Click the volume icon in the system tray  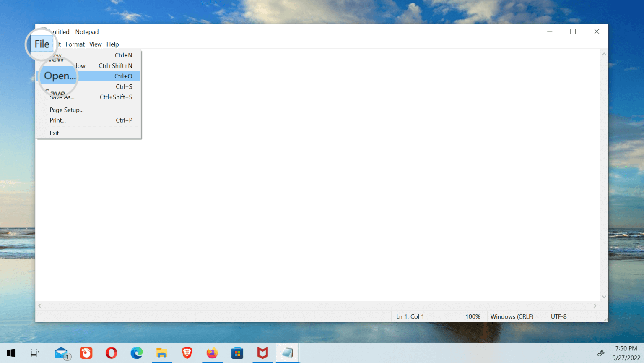[x=601, y=353]
